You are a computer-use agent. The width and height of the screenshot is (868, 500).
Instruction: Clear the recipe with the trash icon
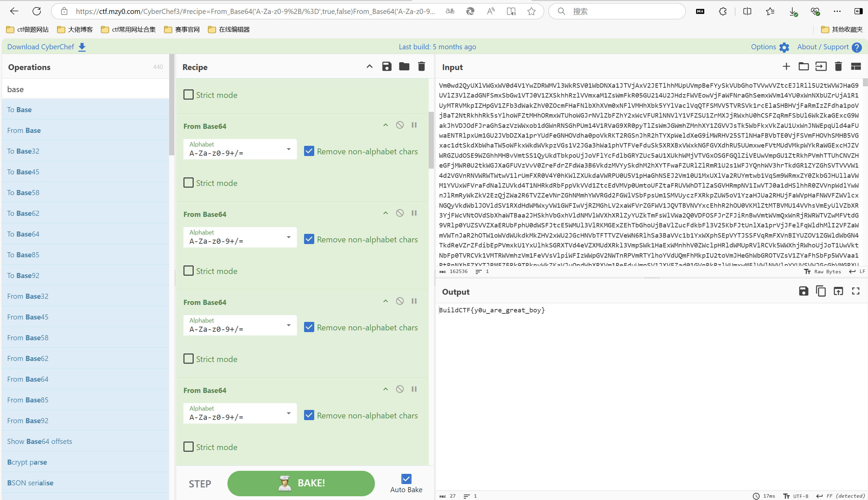422,67
